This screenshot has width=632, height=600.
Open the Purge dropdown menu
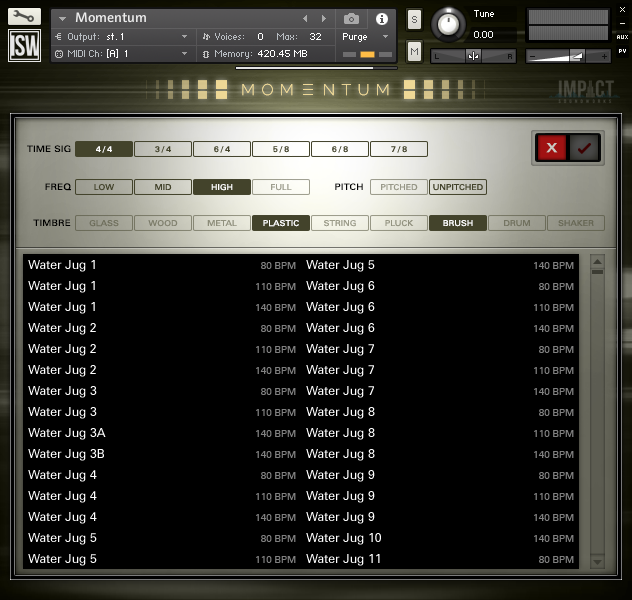365,37
